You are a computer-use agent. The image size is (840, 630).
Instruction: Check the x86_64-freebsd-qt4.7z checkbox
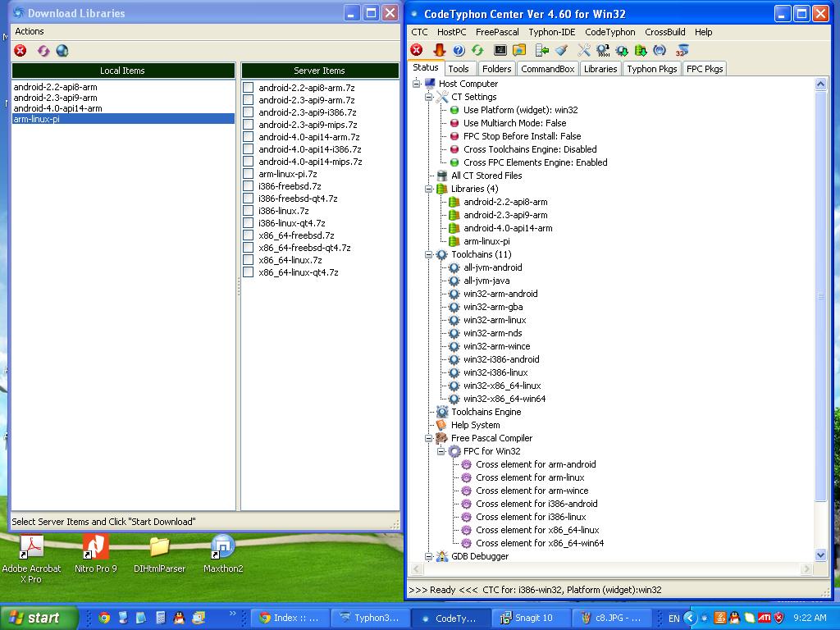[x=248, y=248]
